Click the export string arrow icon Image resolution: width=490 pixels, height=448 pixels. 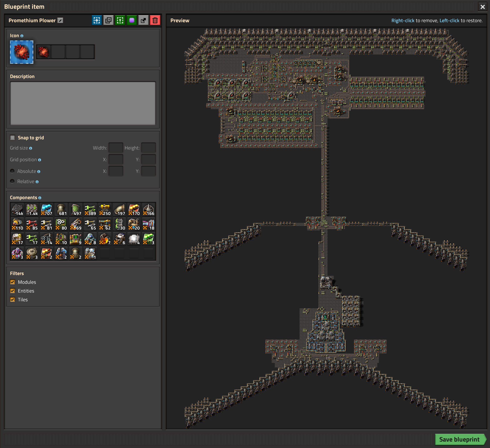point(143,20)
